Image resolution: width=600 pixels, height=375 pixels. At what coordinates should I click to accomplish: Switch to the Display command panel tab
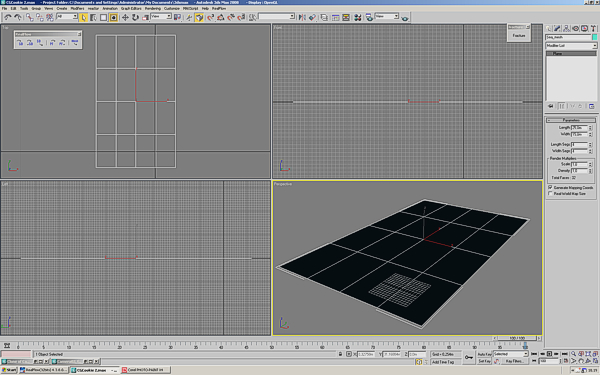584,29
